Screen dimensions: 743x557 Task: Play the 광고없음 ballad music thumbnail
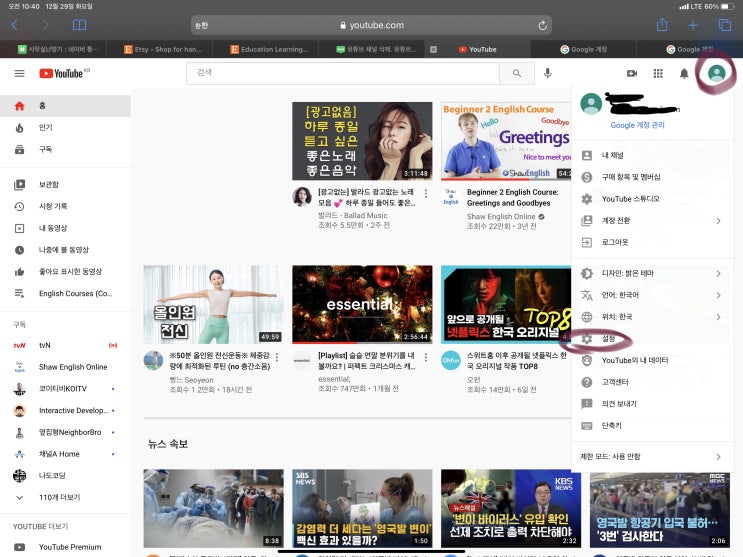coord(362,141)
